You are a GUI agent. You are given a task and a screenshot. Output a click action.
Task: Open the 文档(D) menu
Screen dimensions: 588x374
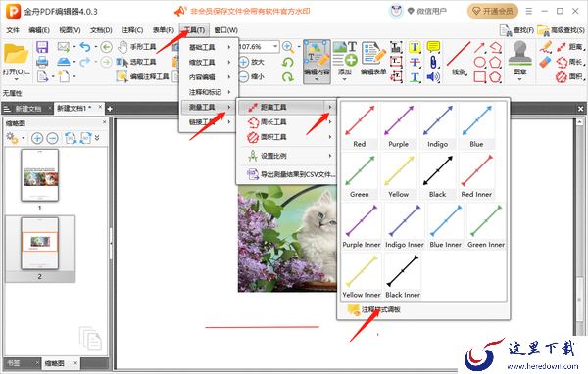pyautogui.click(x=101, y=30)
